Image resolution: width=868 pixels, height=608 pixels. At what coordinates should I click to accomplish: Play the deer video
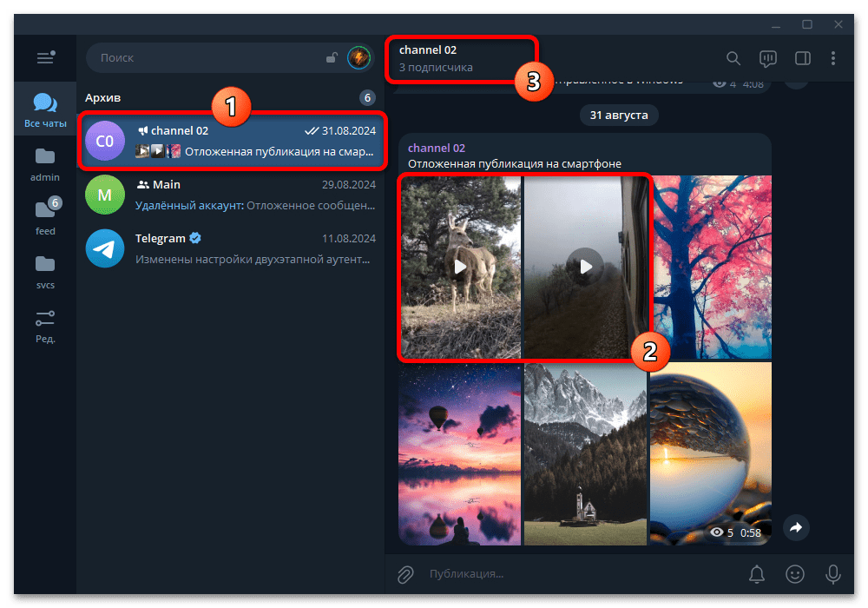tap(460, 267)
